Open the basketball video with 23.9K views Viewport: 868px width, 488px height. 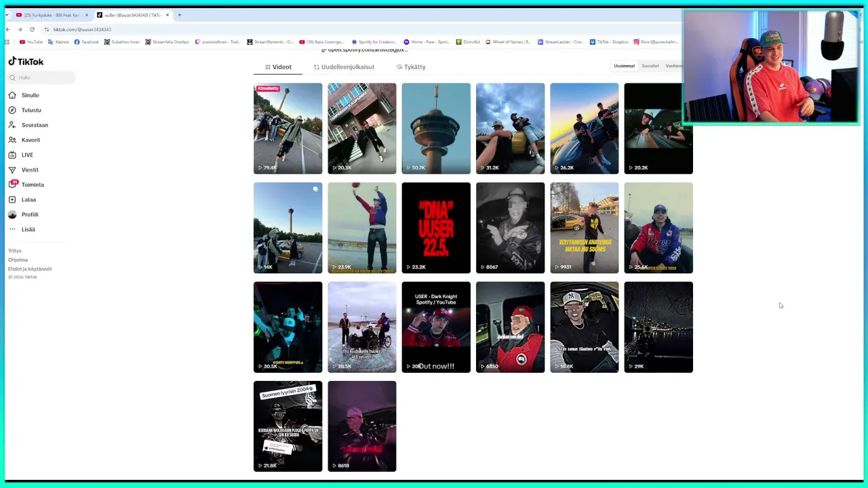tap(362, 228)
